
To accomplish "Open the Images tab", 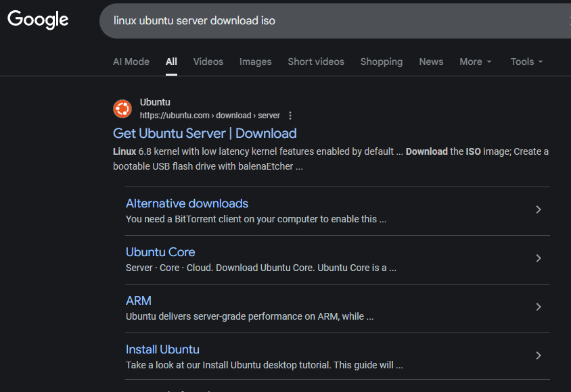I will [x=255, y=62].
